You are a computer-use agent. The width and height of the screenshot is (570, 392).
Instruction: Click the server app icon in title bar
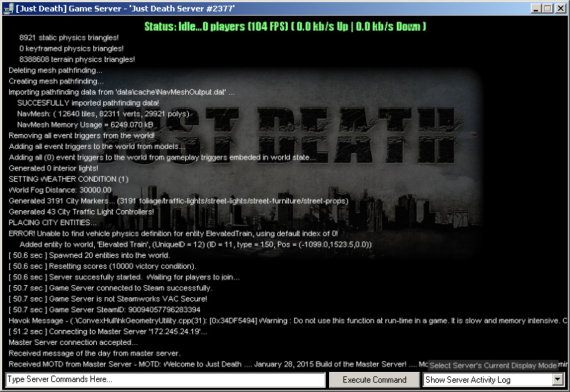(x=9, y=8)
